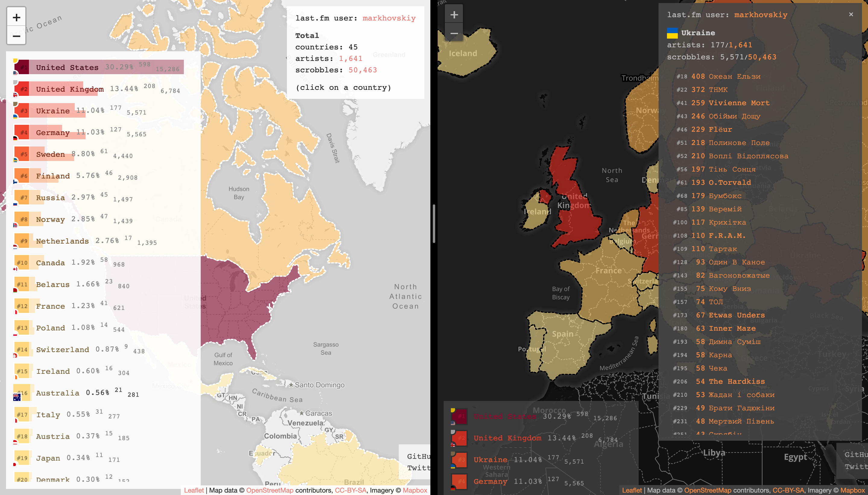Open artist Обійми Дощу in Ukraine list

click(x=735, y=116)
